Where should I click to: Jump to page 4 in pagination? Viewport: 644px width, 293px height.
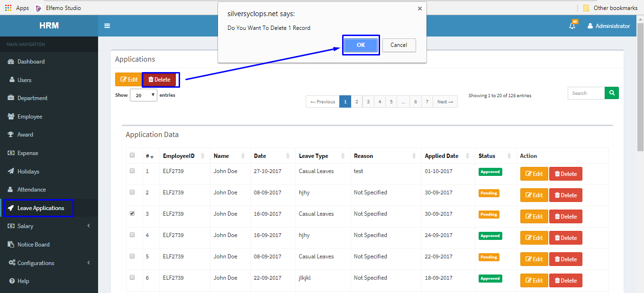[x=380, y=102]
